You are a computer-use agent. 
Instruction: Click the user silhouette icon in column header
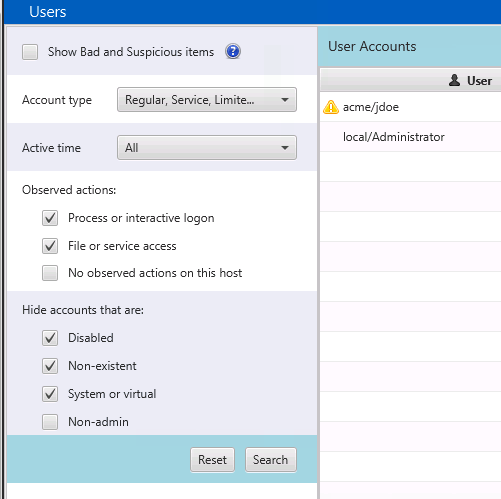point(454,81)
